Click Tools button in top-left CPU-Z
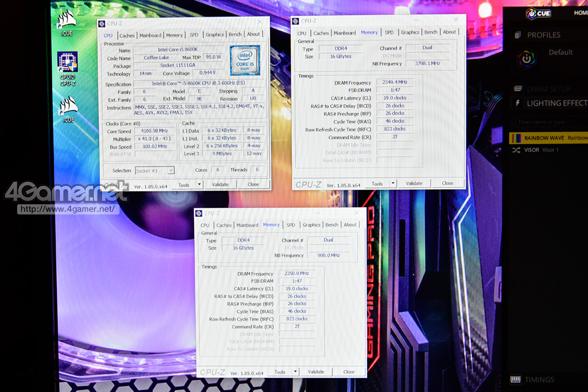This screenshot has width=588, height=392. click(x=184, y=185)
